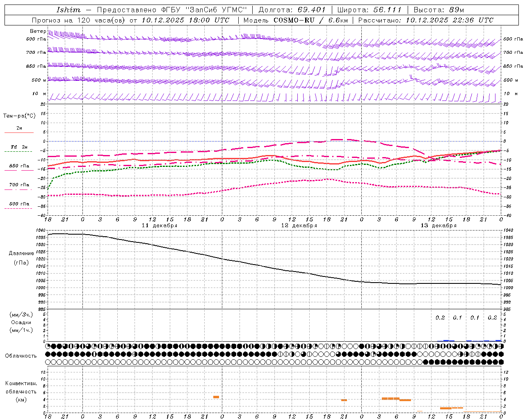Click the 'Облачность' cloud cover label

click(21, 356)
